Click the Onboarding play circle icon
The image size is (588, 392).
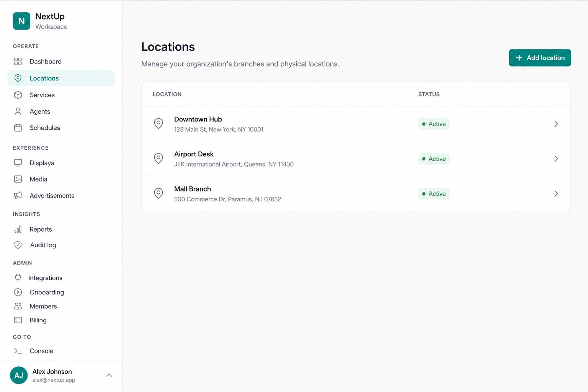pyautogui.click(x=18, y=292)
